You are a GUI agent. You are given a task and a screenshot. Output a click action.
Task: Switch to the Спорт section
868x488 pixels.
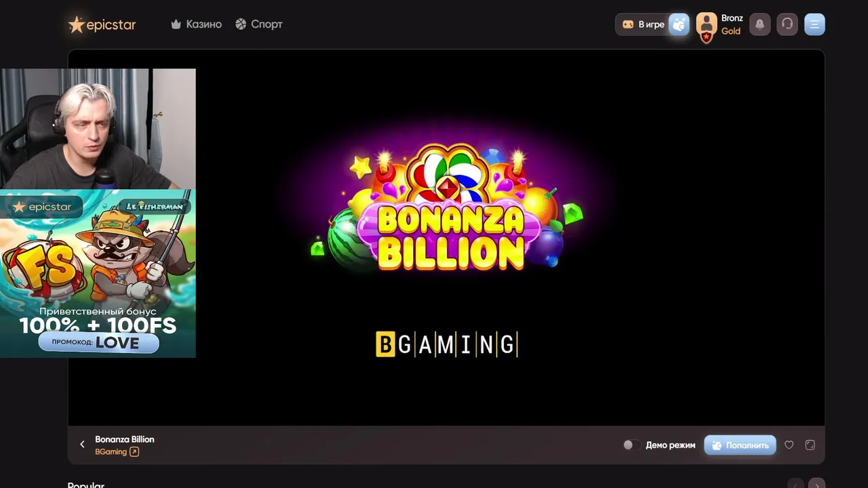pyautogui.click(x=259, y=24)
